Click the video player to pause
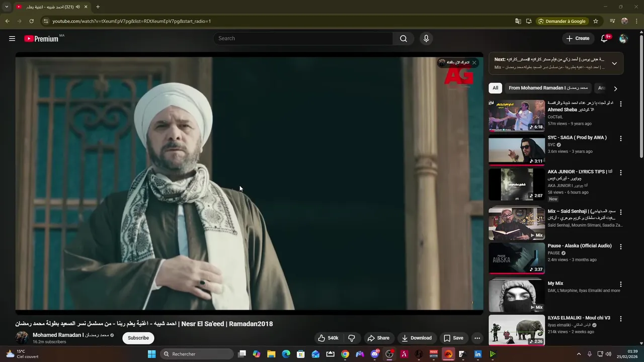The width and height of the screenshot is (644, 362). [x=250, y=183]
